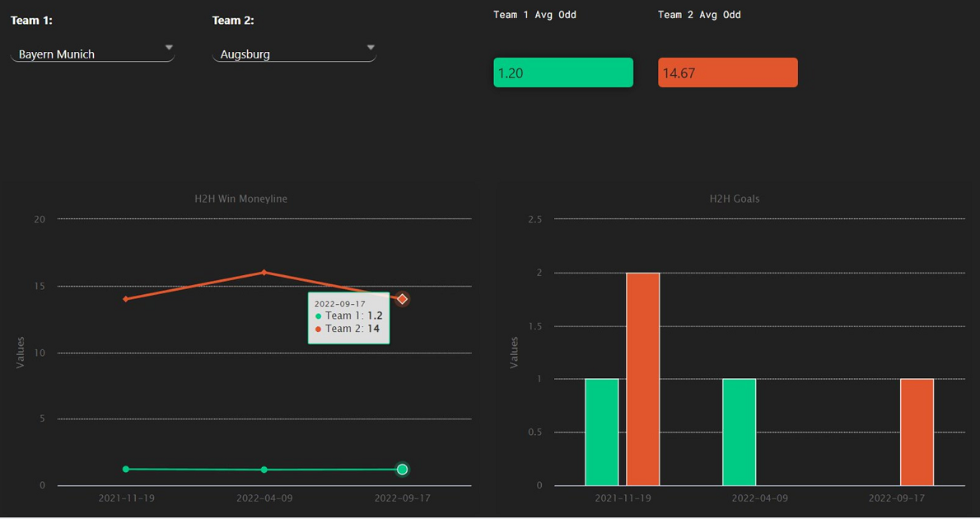980x519 pixels.
Task: Click 2022-04-09 on the Moneyline chart axis
Action: 264,498
